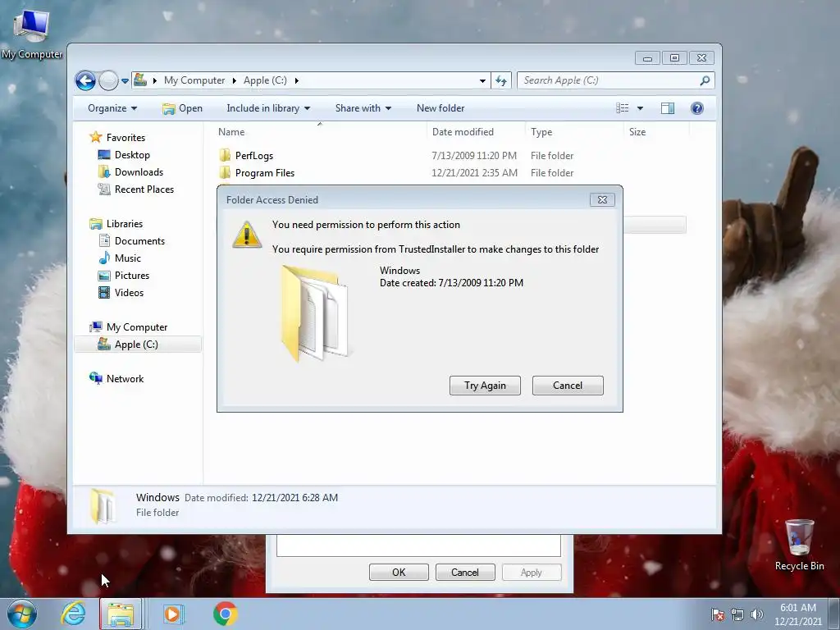The width and height of the screenshot is (840, 630).
Task: Open the Share with menu
Action: 363,108
